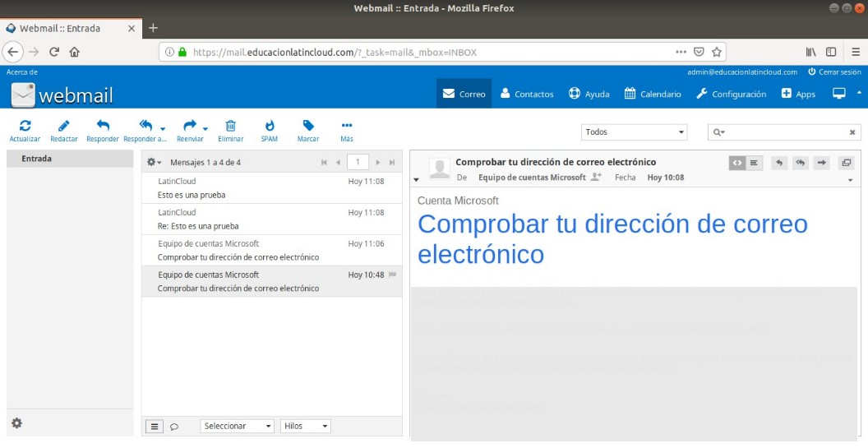Open LatinCloud message 'Esto es una prueba'
The image size is (868, 448).
click(272, 187)
